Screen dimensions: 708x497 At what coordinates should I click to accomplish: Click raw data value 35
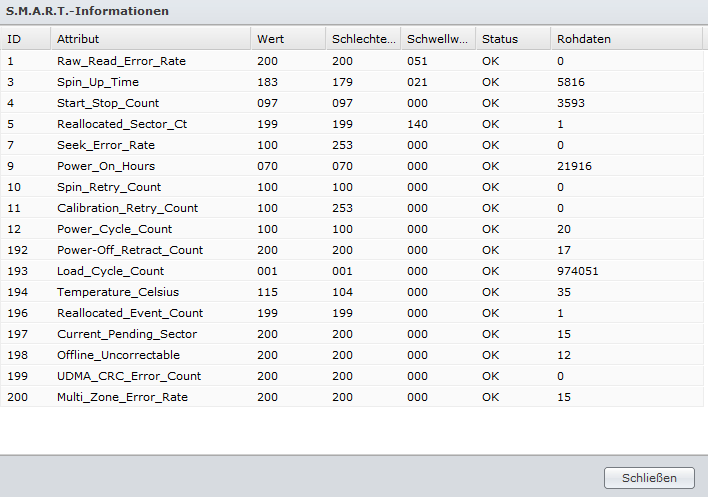(x=564, y=292)
